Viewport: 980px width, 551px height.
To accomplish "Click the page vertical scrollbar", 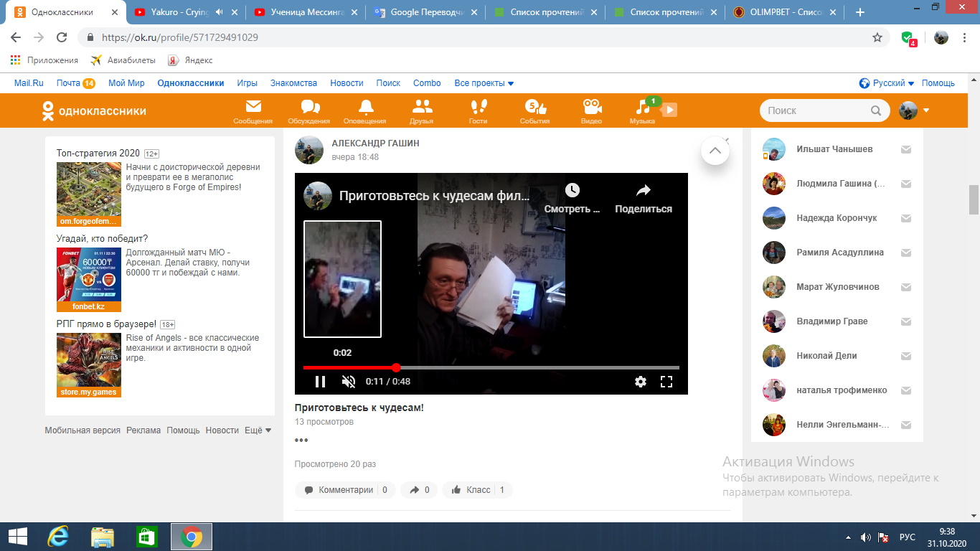I will click(974, 199).
